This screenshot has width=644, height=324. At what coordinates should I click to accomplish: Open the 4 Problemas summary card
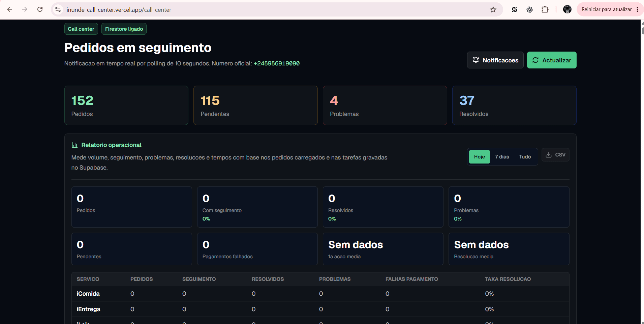tap(385, 105)
